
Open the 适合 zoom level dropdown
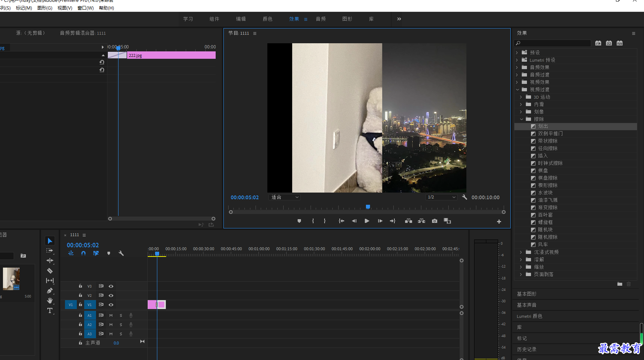[x=284, y=197]
